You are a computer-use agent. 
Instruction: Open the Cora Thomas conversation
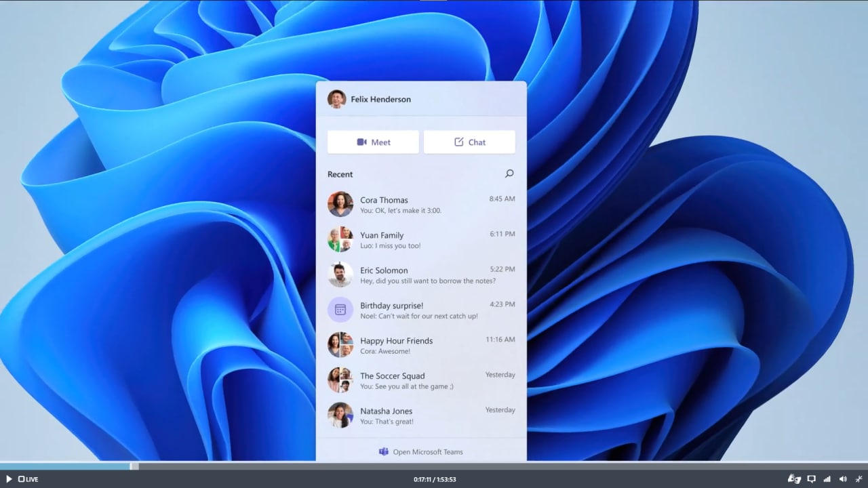(421, 205)
